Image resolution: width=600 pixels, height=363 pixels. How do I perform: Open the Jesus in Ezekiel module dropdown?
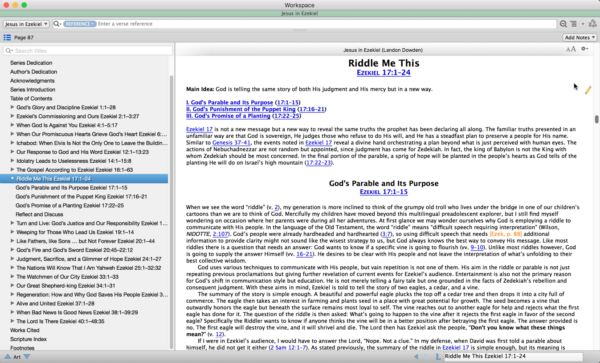pos(26,24)
